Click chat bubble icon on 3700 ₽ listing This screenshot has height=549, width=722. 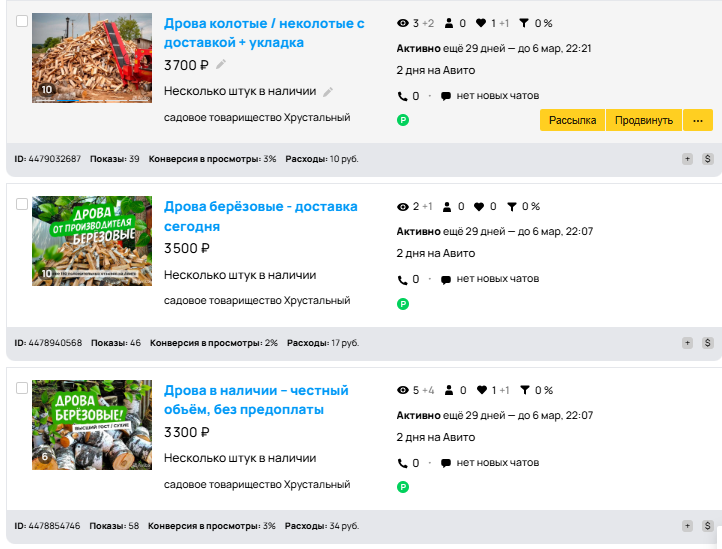pos(446,97)
